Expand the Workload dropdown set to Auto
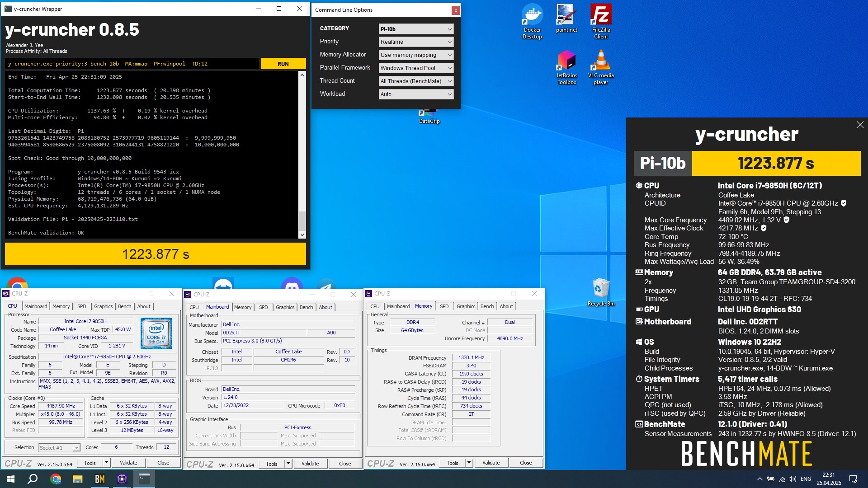 click(x=416, y=94)
